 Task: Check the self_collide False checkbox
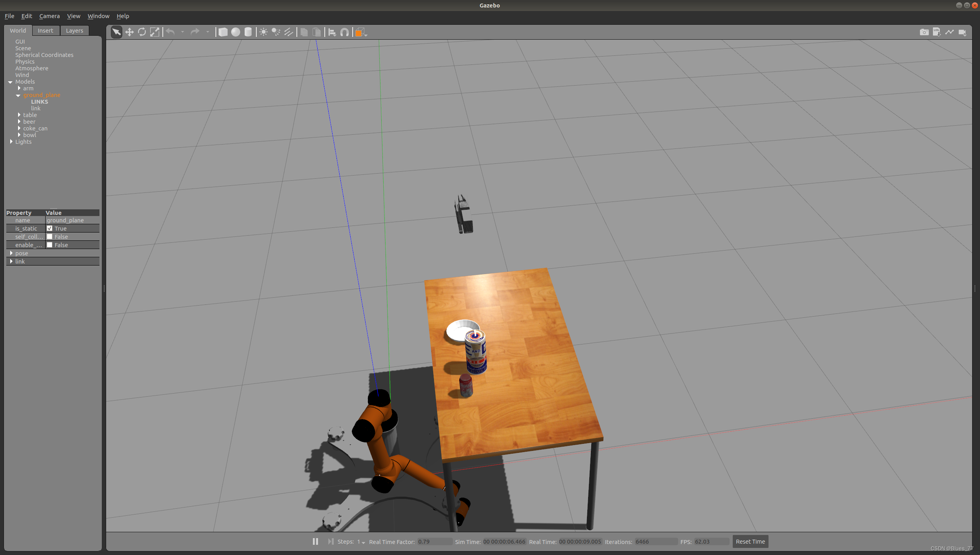click(x=50, y=236)
